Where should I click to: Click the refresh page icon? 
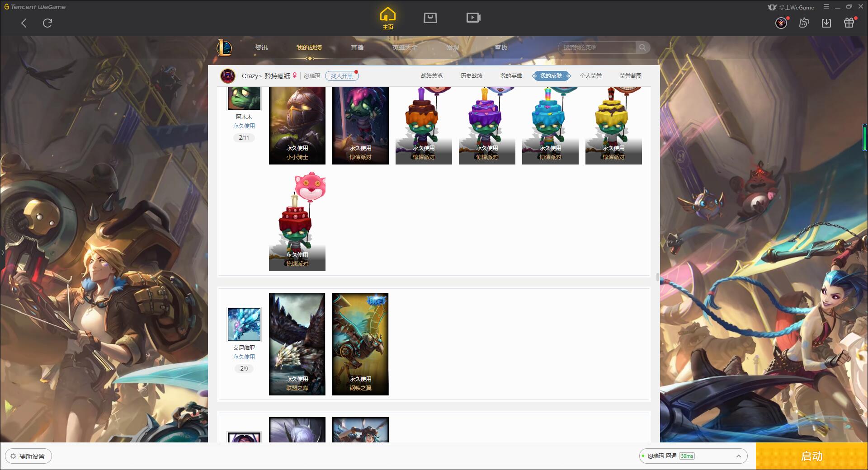pos(47,23)
